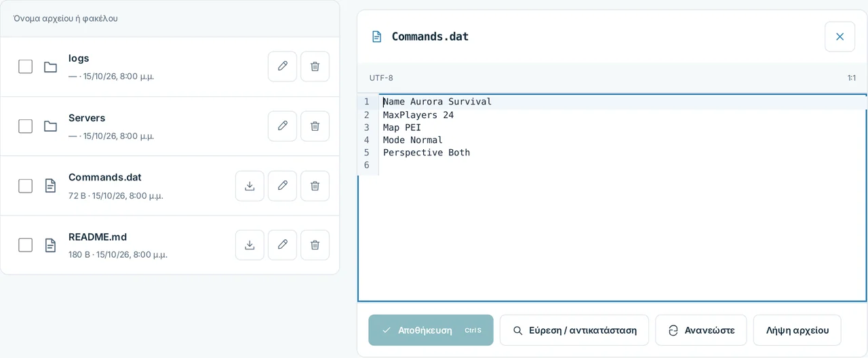Edit README.md using pencil icon
The image size is (868, 358).
coord(282,245)
